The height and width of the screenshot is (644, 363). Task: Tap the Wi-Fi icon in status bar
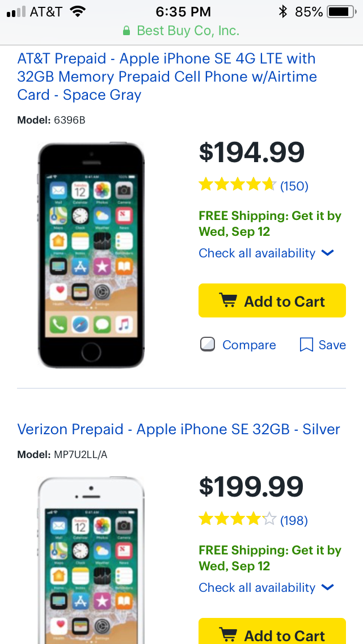click(x=78, y=11)
